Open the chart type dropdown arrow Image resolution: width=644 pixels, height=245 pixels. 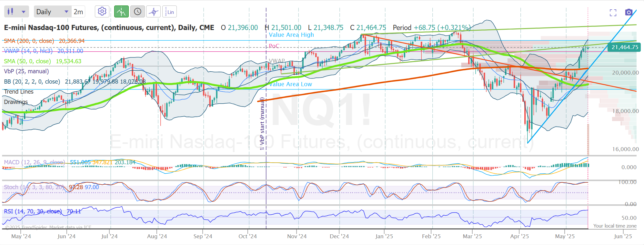pyautogui.click(x=23, y=12)
